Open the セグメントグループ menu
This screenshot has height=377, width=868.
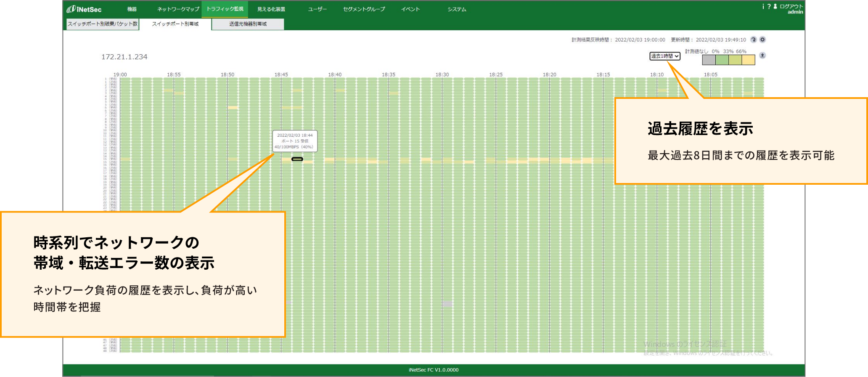[x=364, y=9]
